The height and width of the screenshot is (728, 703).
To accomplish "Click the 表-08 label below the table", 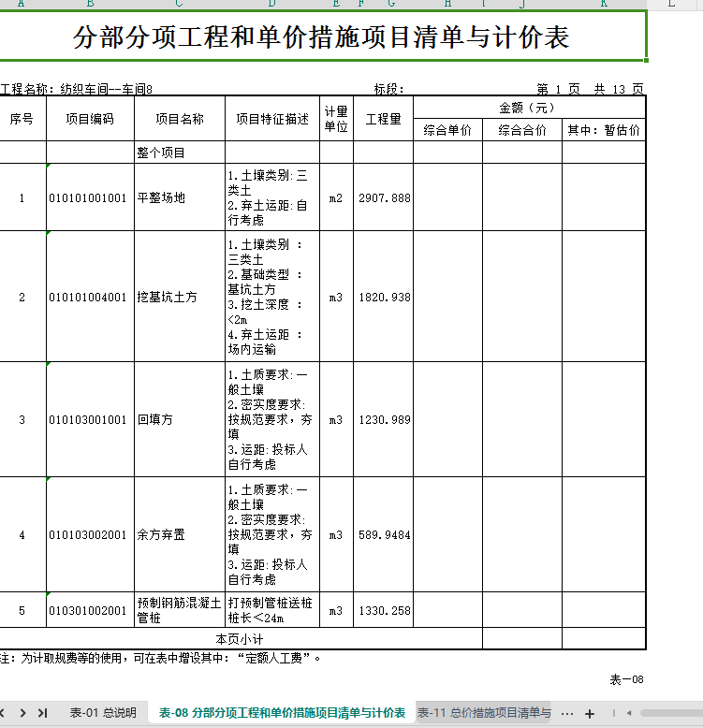I will tap(626, 679).
